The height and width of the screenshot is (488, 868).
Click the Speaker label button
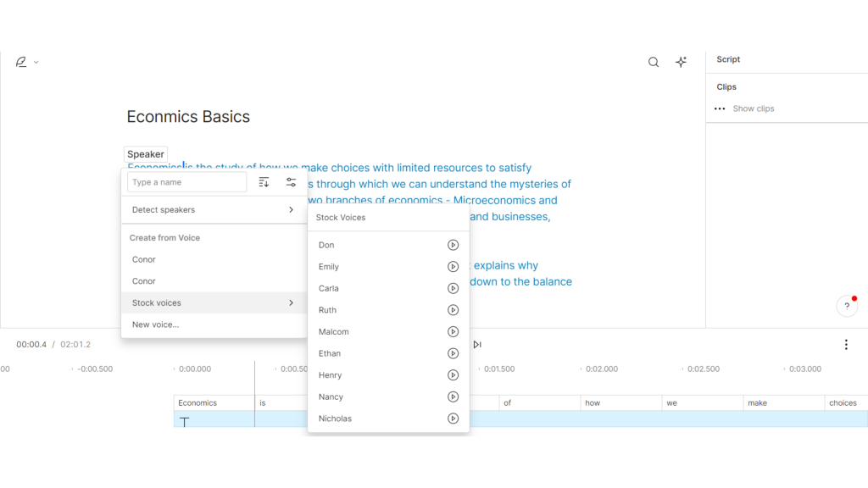tap(146, 154)
